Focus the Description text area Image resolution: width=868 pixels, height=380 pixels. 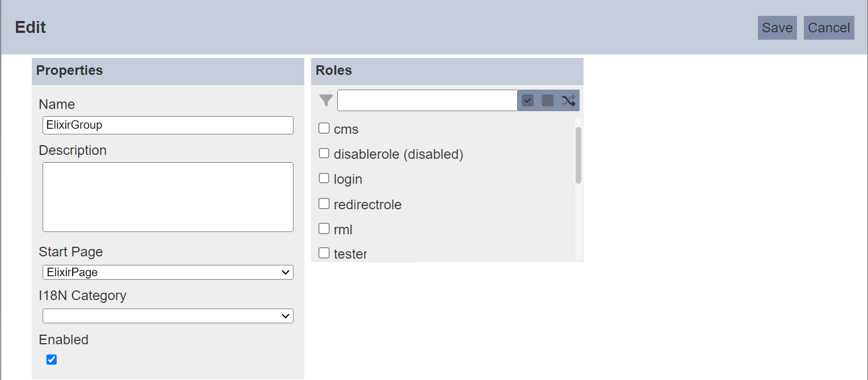pos(168,197)
